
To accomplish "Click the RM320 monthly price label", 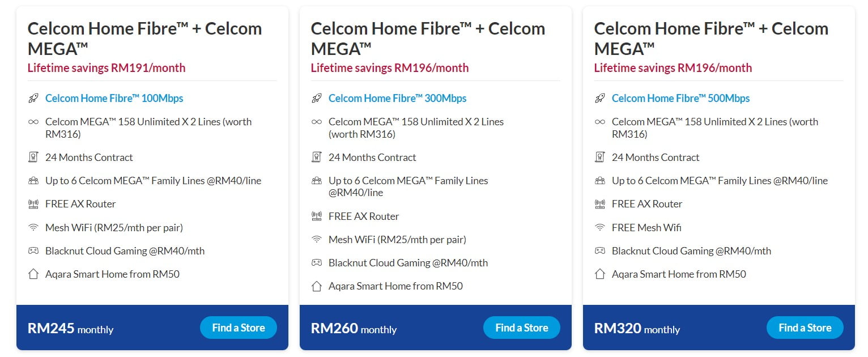I will (637, 328).
